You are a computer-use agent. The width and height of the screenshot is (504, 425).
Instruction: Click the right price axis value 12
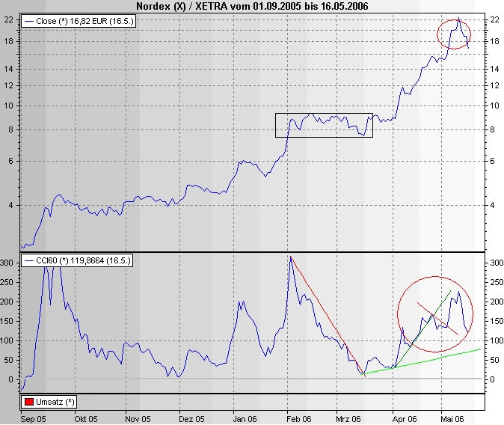point(494,85)
